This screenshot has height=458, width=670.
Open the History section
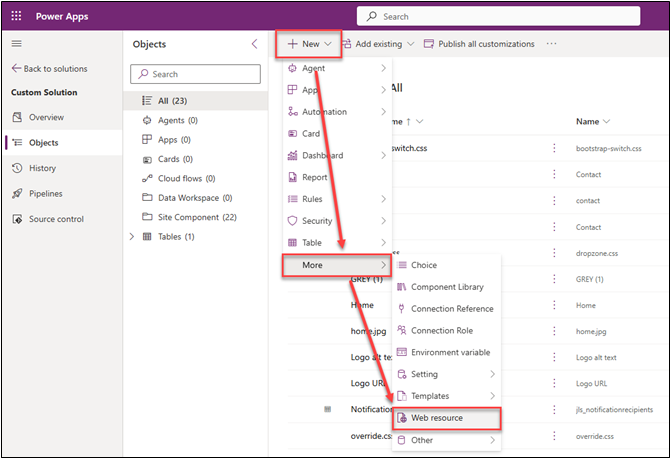[42, 168]
